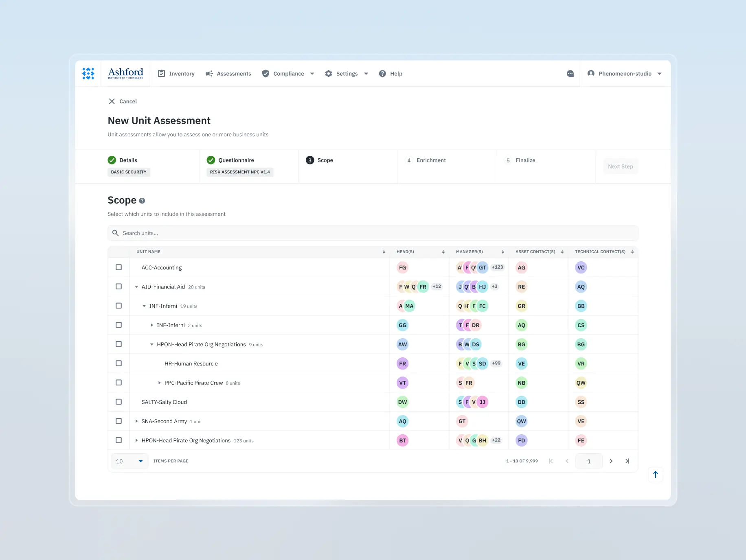Go back to the Details step
This screenshot has width=746, height=560.
[128, 160]
